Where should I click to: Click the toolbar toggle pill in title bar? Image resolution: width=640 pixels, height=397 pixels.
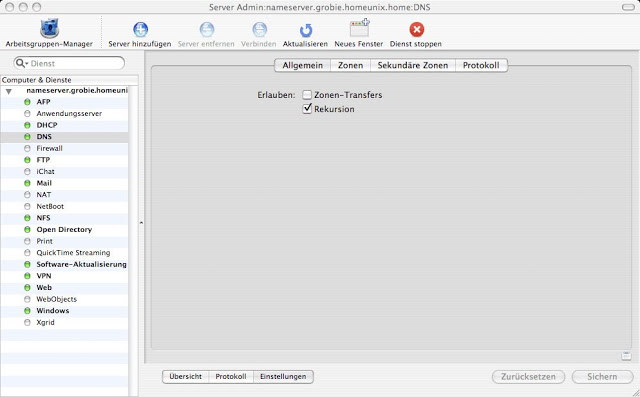point(628,7)
